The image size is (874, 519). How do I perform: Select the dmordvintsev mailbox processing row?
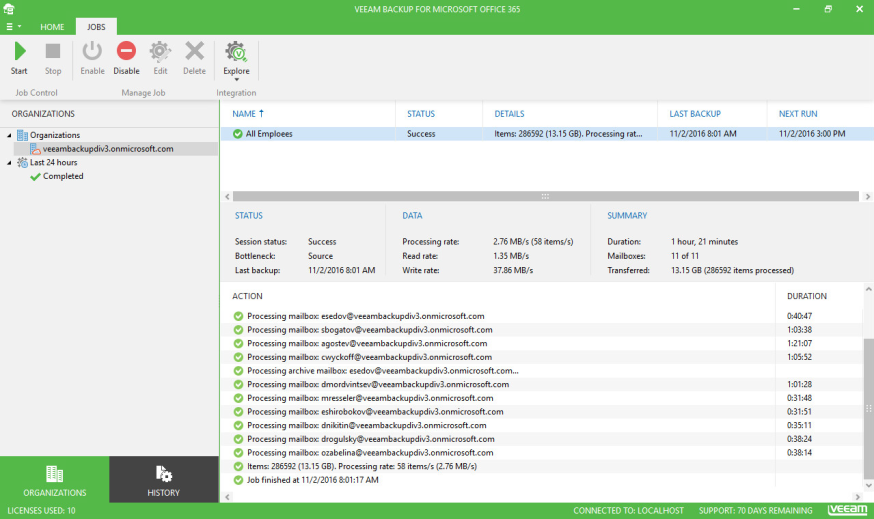click(x=541, y=384)
